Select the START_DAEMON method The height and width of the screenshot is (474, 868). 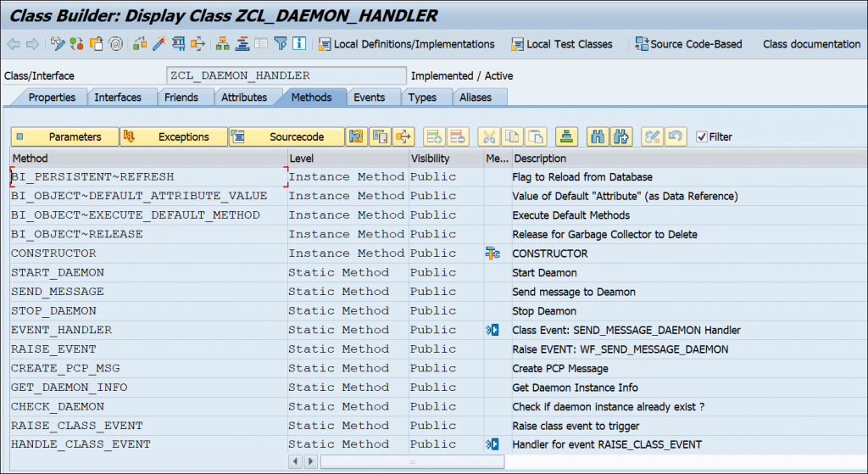coord(149,272)
